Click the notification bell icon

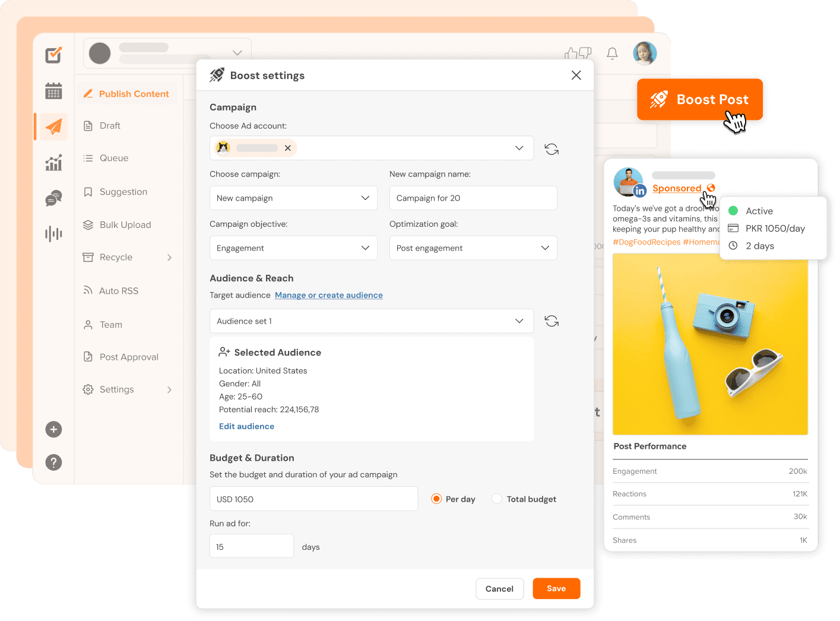(612, 54)
